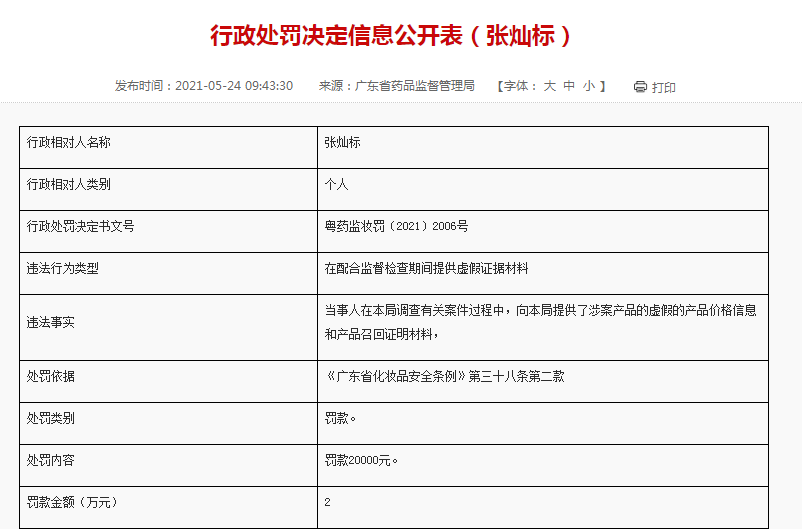802x529 pixels.
Task: Click the 处罚内容 label cell
Action: coord(168,466)
